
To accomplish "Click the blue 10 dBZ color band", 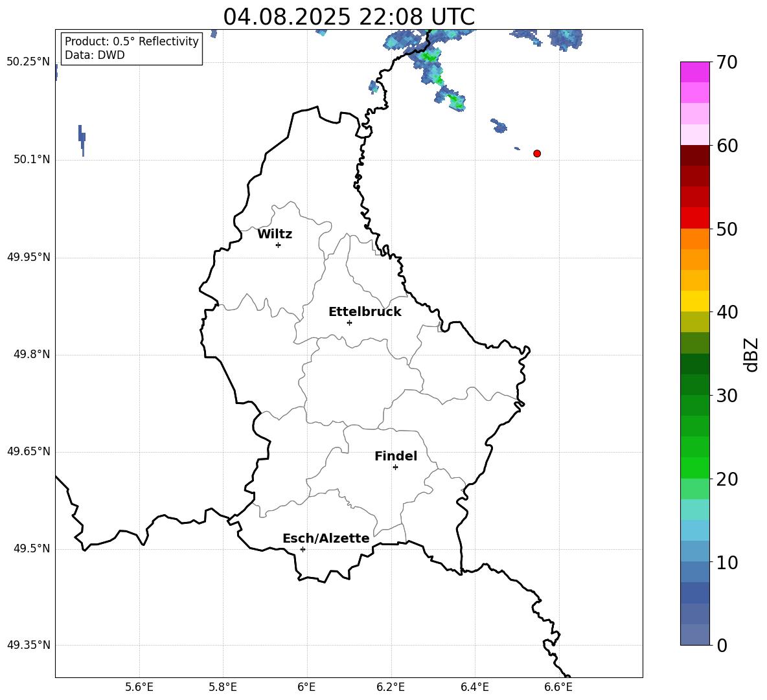I will (694, 551).
